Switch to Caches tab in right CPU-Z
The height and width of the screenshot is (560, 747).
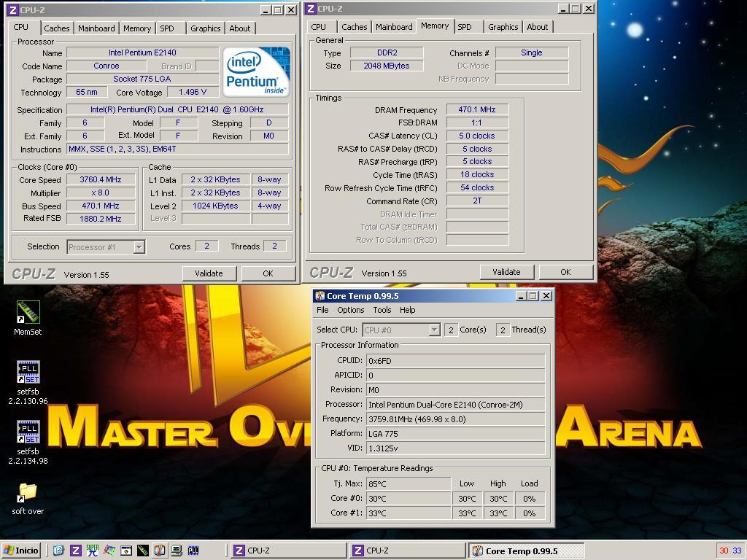(x=355, y=27)
